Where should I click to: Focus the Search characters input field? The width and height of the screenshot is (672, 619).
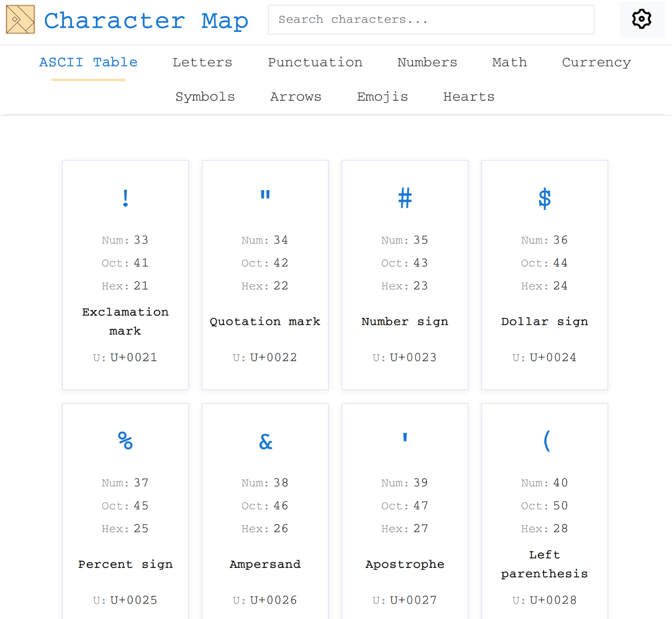point(431,20)
